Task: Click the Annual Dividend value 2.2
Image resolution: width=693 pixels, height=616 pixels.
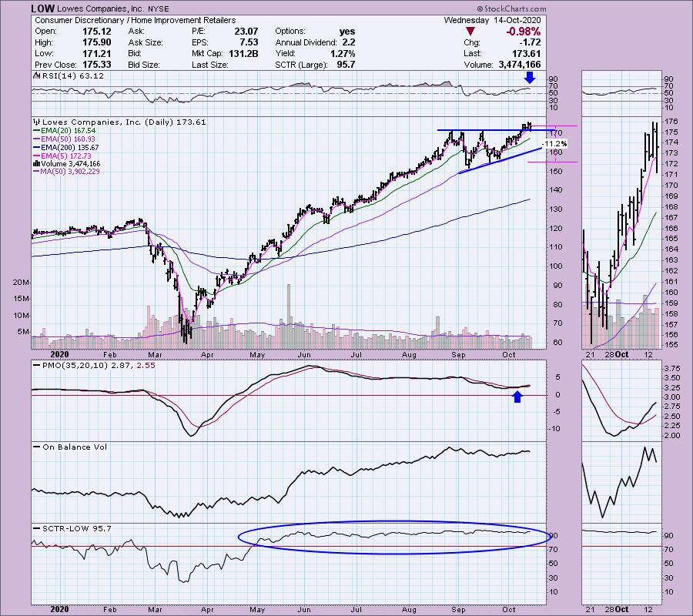Action: pos(348,42)
